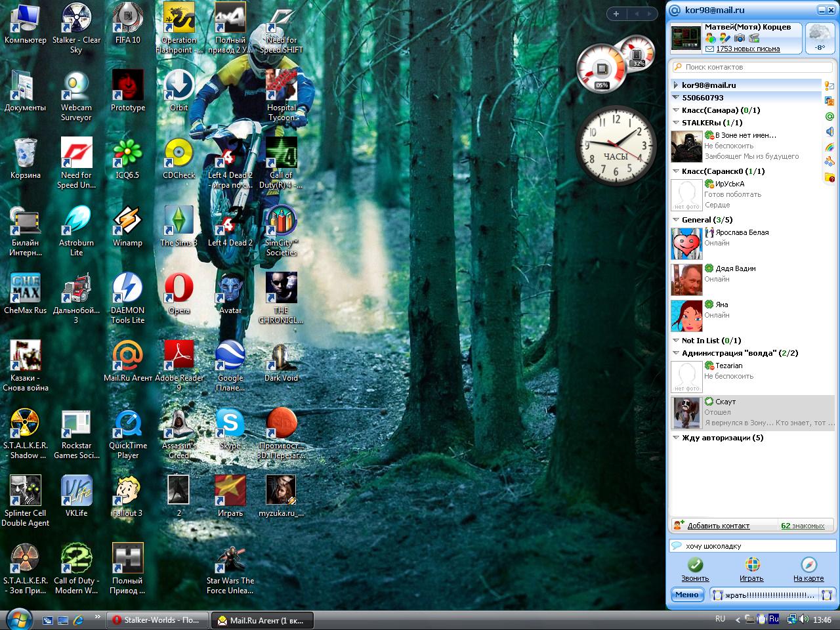The image size is (840, 630).
Task: Collapse the STALKERы contact group
Action: 676,123
